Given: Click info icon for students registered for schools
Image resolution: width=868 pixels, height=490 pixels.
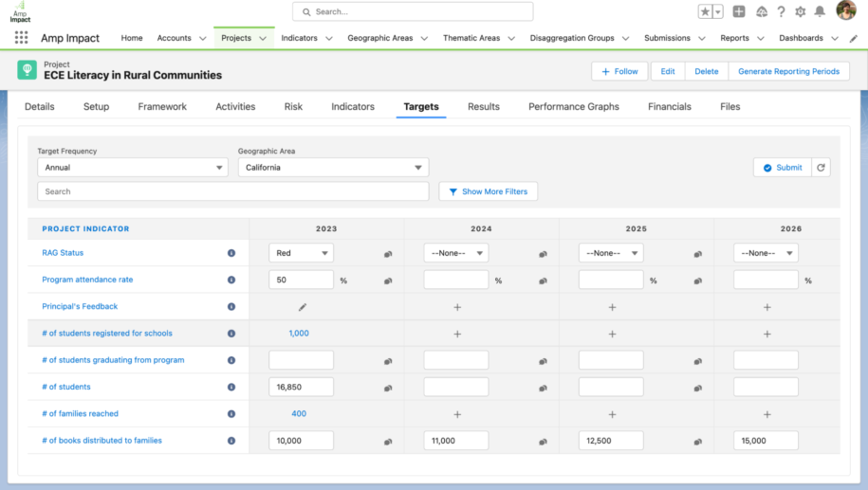Looking at the screenshot, I should 231,334.
